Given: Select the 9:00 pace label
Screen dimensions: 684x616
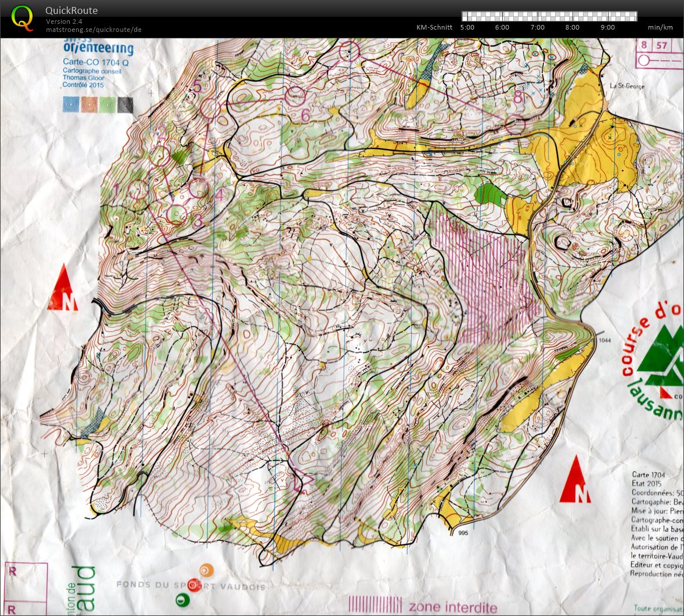Looking at the screenshot, I should (607, 27).
